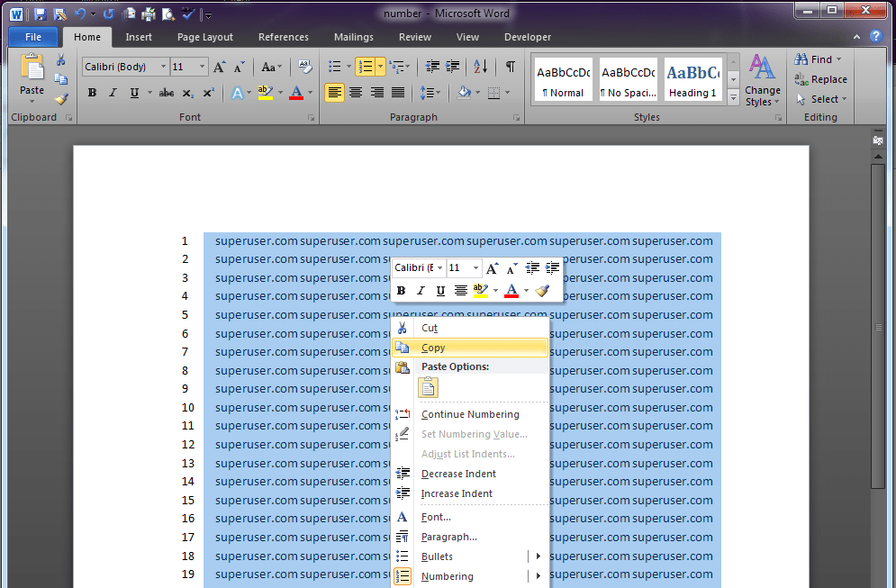Viewport: 896px width, 588px height.
Task: Click the Grow Font icon
Action: coord(219,66)
